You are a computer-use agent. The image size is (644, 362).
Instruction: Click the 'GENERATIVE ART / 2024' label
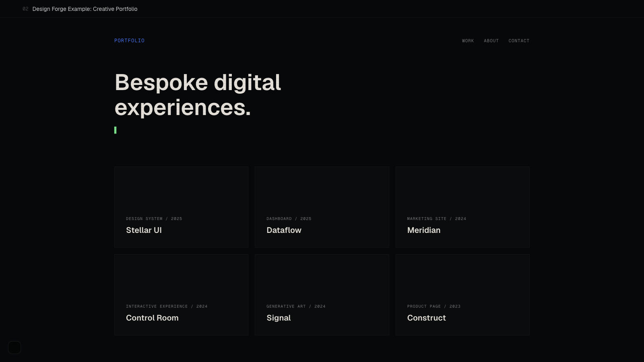click(x=296, y=306)
